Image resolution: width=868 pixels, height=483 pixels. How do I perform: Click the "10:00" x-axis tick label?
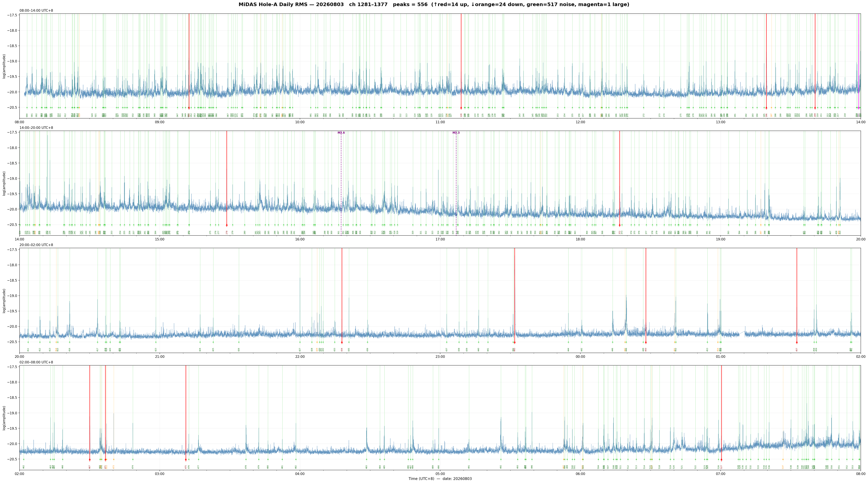[x=300, y=122]
